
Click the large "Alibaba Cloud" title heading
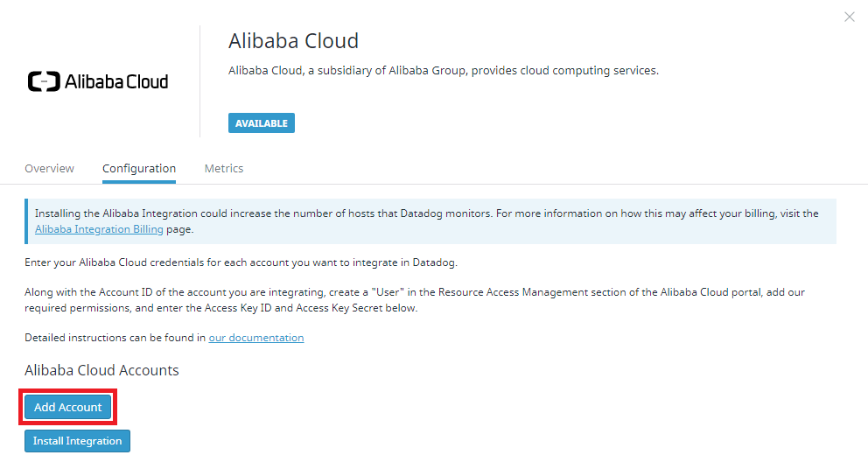(293, 41)
